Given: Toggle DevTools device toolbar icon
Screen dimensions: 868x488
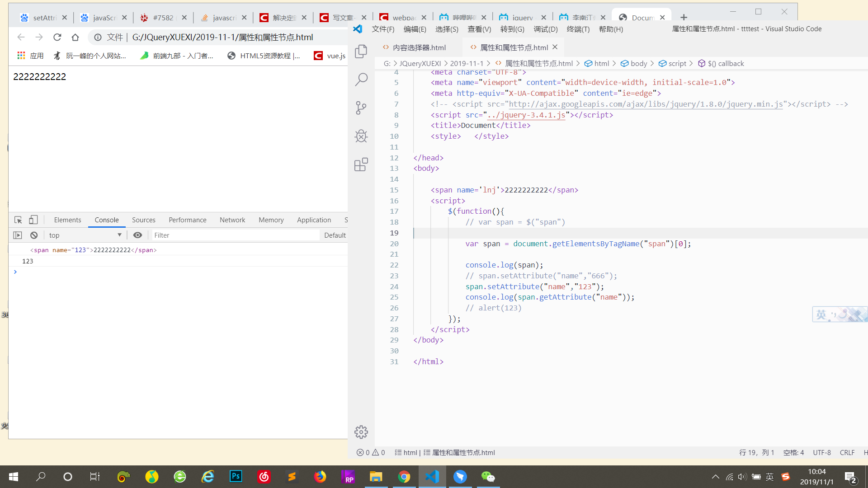Looking at the screenshot, I should tap(33, 220).
